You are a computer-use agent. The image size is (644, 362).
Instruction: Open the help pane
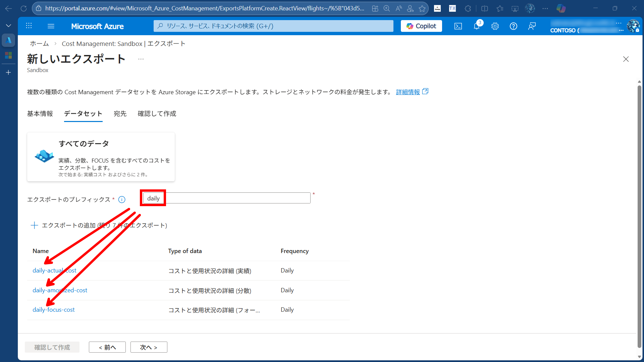(x=513, y=26)
